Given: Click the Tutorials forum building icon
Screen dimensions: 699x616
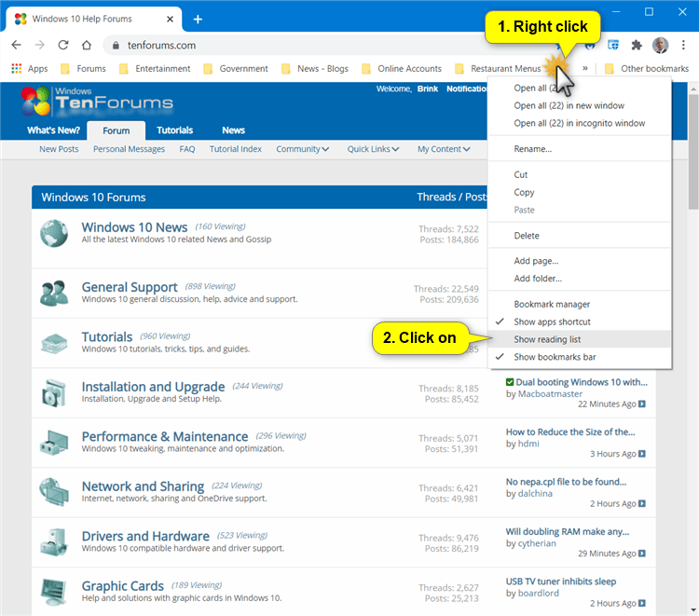Looking at the screenshot, I should [54, 343].
